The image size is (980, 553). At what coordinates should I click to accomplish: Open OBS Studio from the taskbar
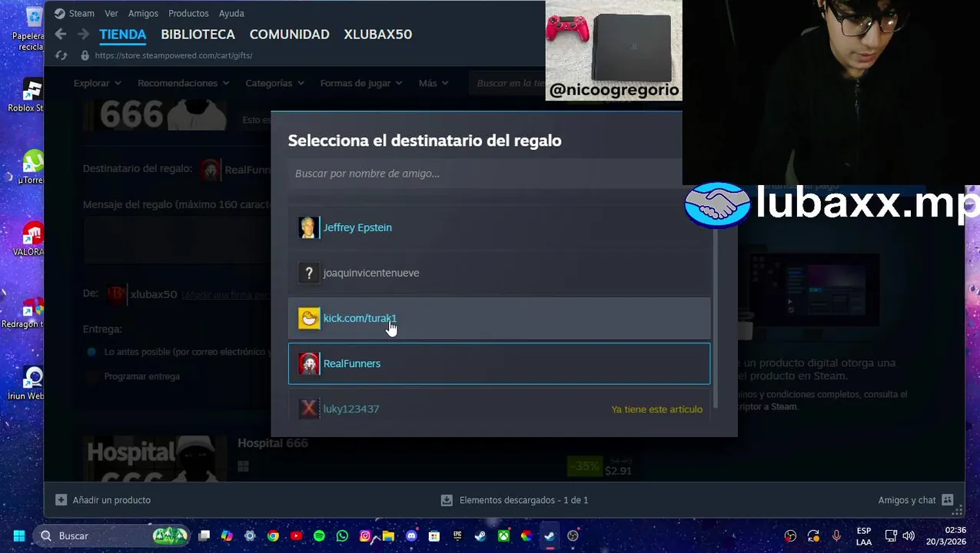(573, 536)
